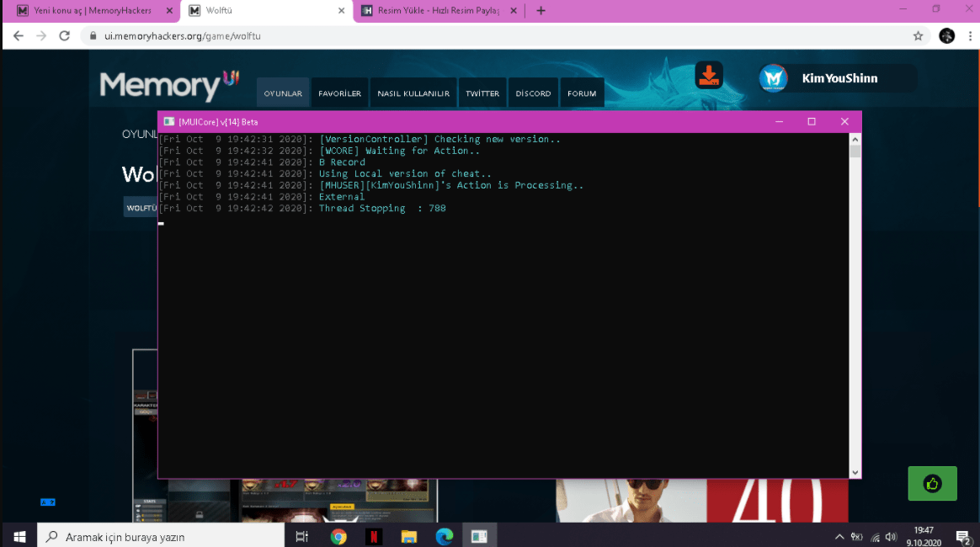The image size is (980, 547).
Task: Open Netflix from the taskbar
Action: [x=374, y=536]
